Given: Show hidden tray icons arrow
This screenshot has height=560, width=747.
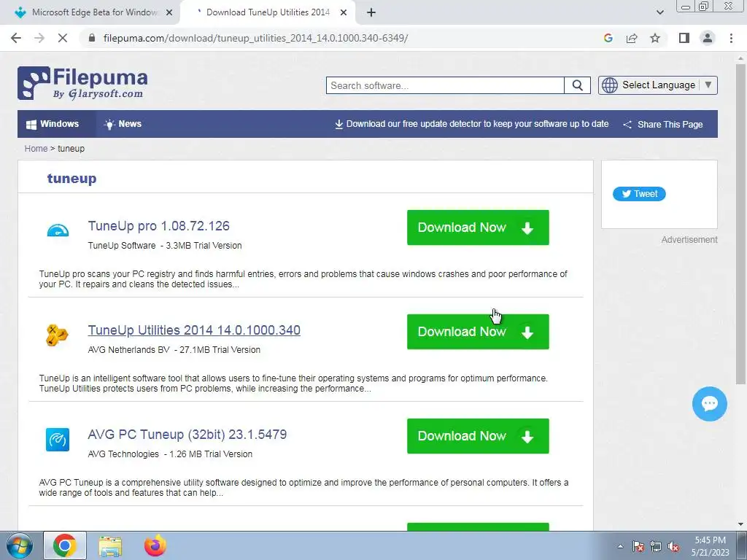Looking at the screenshot, I should pyautogui.click(x=620, y=546).
